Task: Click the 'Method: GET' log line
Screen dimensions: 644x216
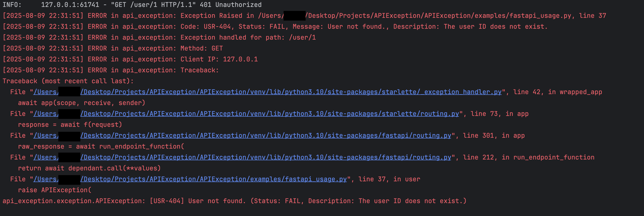Action: click(x=112, y=49)
